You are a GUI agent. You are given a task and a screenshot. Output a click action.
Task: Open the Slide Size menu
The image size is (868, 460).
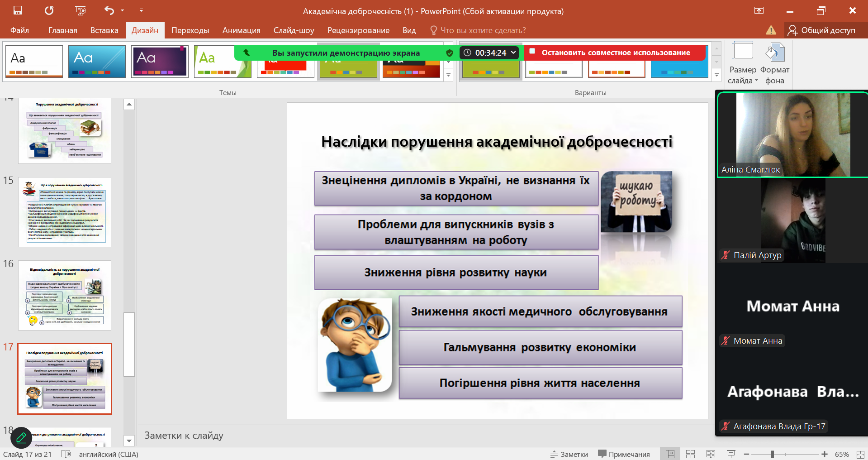(743, 63)
